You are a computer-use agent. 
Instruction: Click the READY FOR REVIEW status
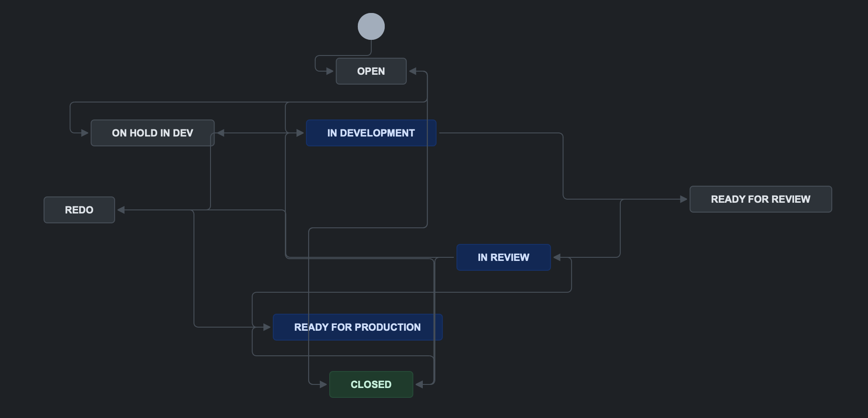click(760, 199)
